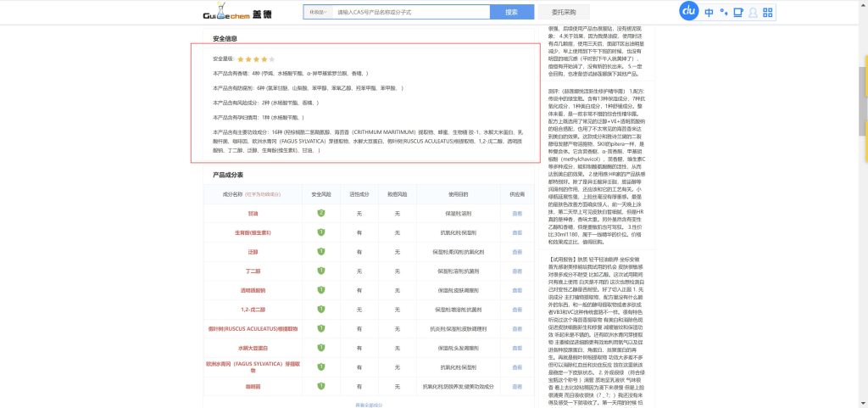
Task: Click the 安全风险 column header
Action: [322, 194]
